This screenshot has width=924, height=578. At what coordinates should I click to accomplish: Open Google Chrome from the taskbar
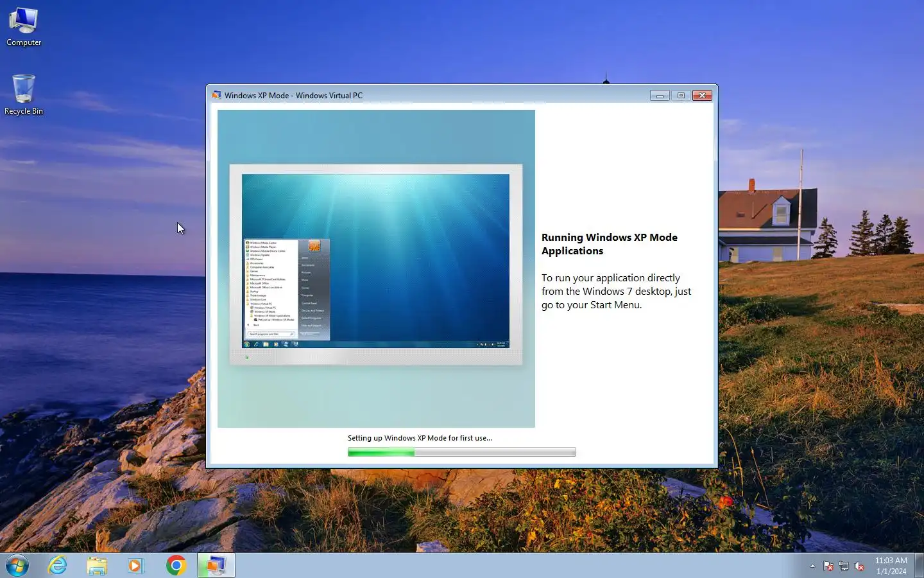[x=176, y=566]
